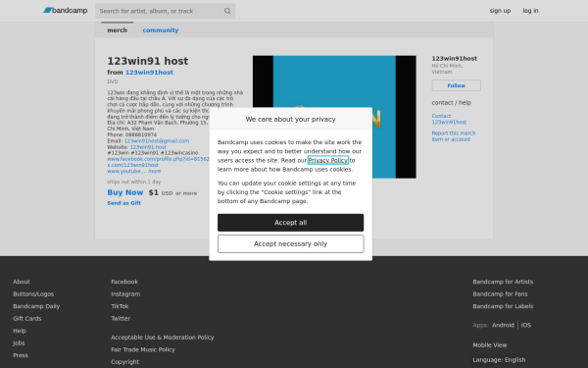Open the Help footer link
588x368 pixels.
20,331
